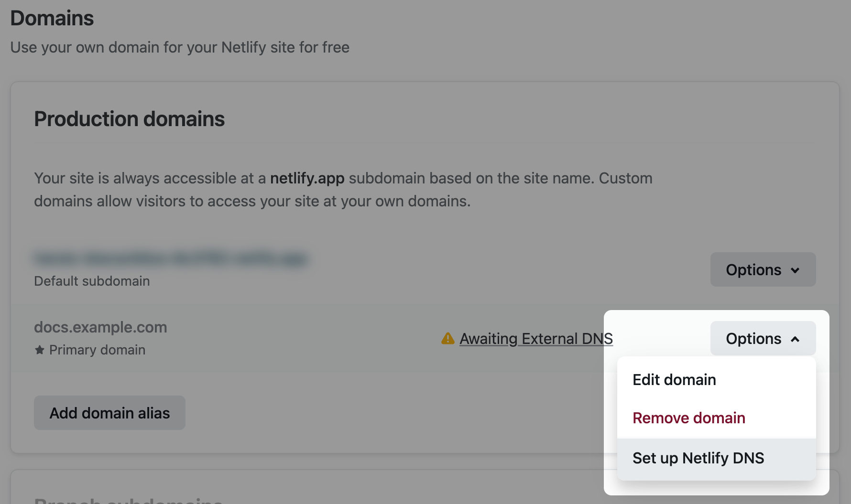Click the docs.example.com domain name
Image resolution: width=851 pixels, height=504 pixels.
pyautogui.click(x=100, y=327)
